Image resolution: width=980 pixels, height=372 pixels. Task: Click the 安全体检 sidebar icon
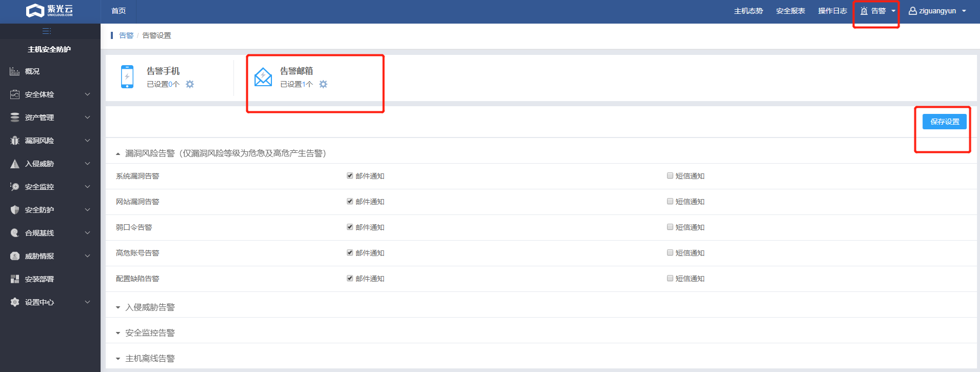[14, 94]
